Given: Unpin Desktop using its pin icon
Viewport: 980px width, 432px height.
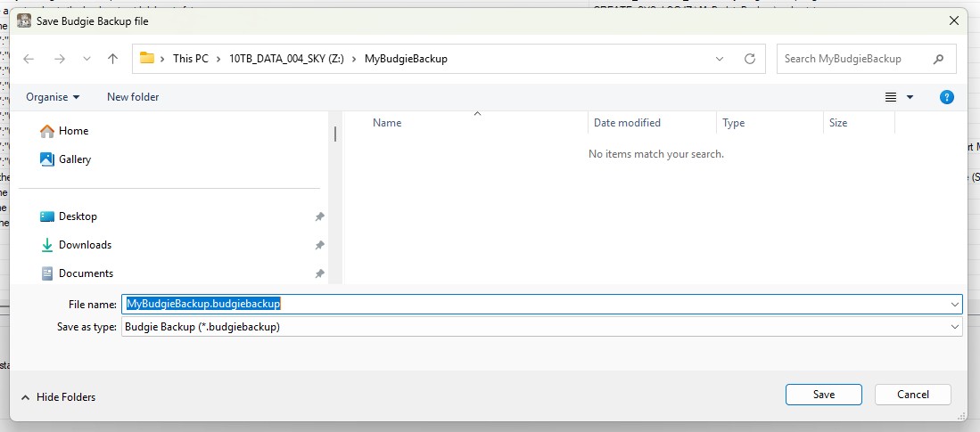Looking at the screenshot, I should coord(319,216).
